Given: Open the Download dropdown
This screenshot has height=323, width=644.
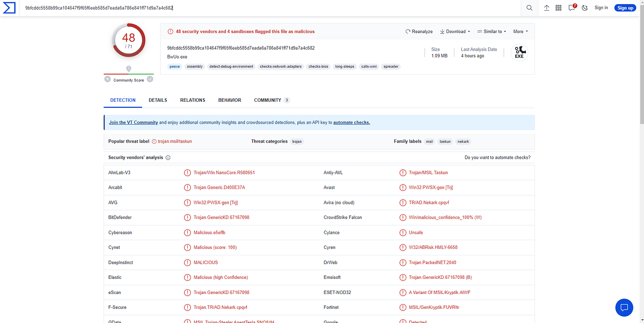Looking at the screenshot, I should point(455,32).
